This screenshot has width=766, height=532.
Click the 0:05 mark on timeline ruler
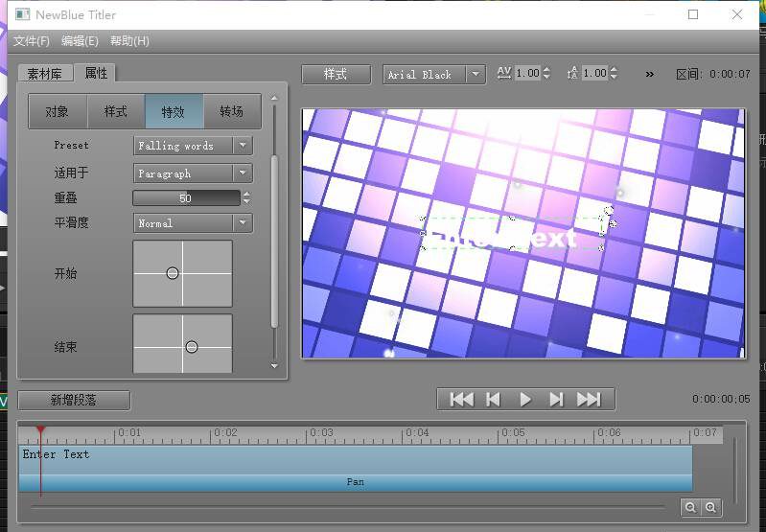click(514, 433)
